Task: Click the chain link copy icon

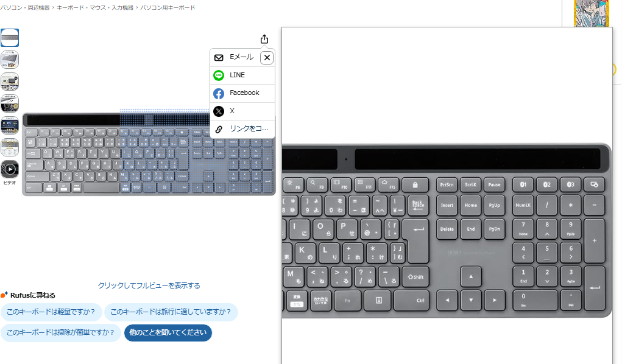Action: [x=219, y=129]
